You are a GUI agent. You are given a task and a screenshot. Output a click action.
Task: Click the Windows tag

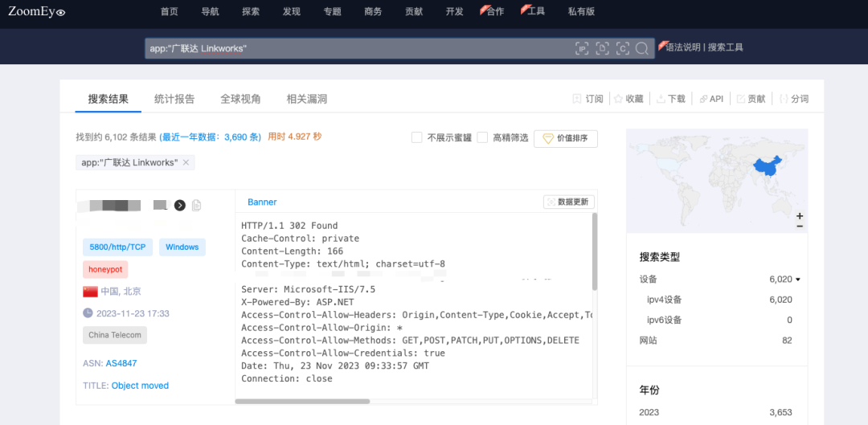pyautogui.click(x=182, y=247)
